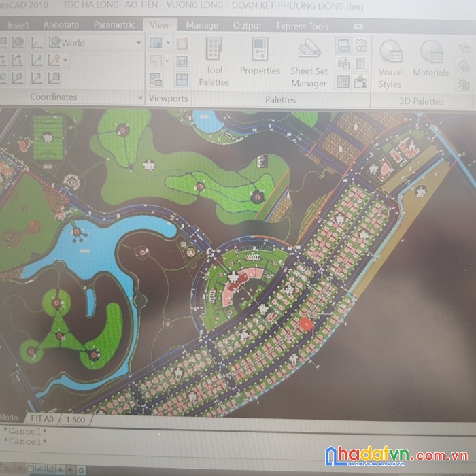Click the Viewports panel title
Screen dimensions: 476x476
tap(168, 99)
